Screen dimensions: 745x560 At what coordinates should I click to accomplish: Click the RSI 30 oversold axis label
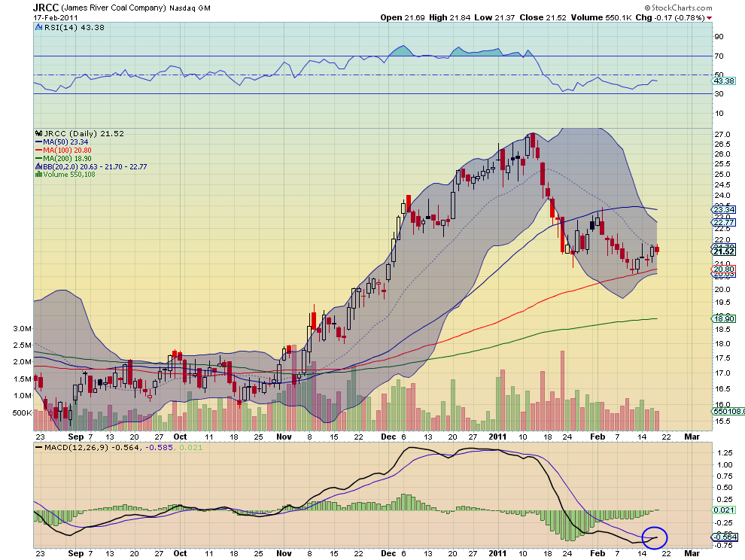tap(719, 94)
